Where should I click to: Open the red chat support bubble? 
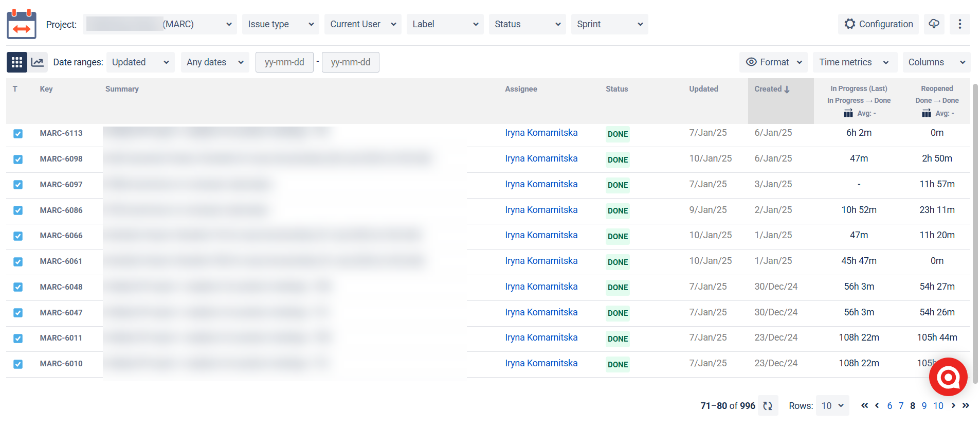pos(948,377)
